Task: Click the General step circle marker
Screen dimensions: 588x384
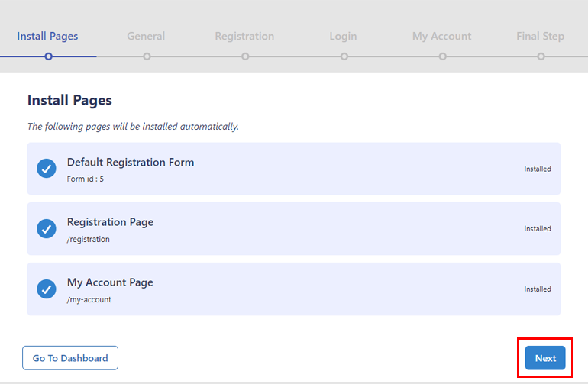Action: (147, 56)
